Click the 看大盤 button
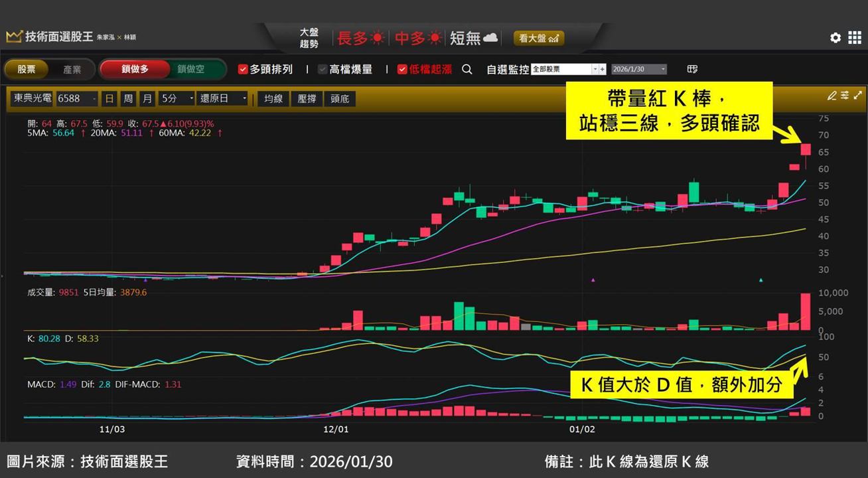This screenshot has height=478, width=868. point(539,39)
